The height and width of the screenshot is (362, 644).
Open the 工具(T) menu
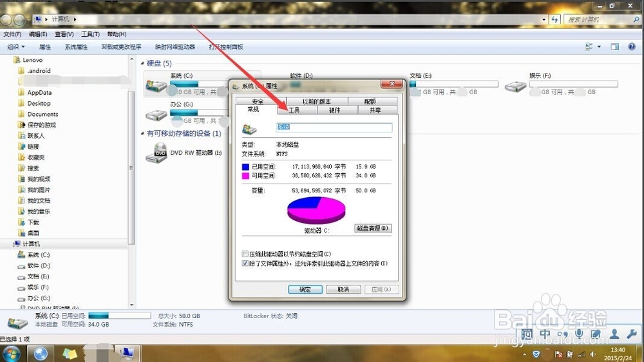click(90, 34)
